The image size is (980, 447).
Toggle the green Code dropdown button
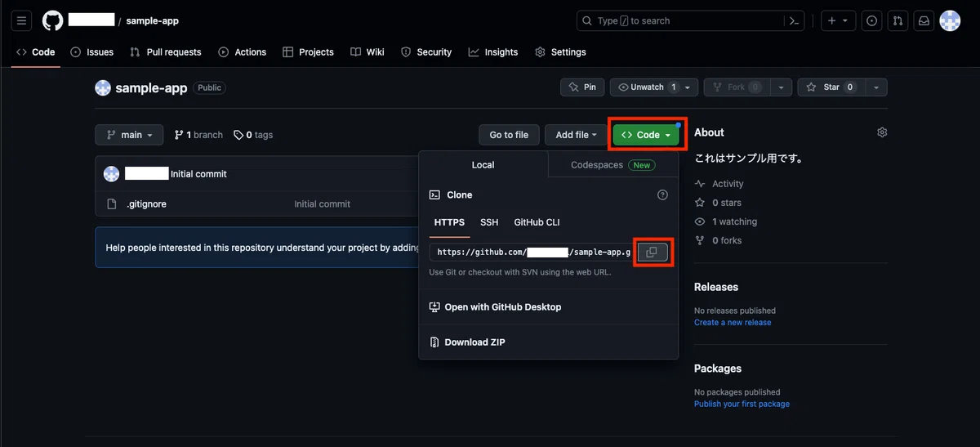tap(646, 135)
